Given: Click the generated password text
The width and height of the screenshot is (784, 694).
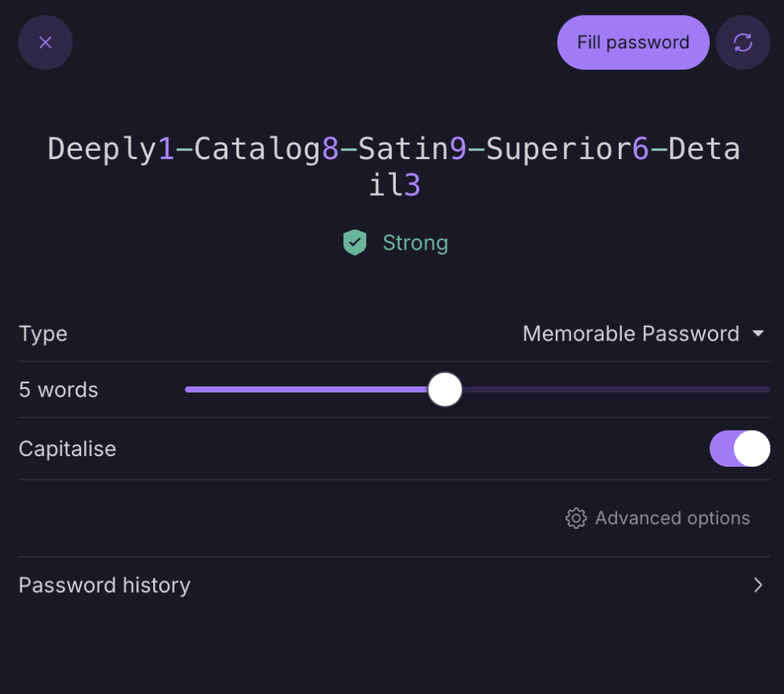Looking at the screenshot, I should [394, 149].
